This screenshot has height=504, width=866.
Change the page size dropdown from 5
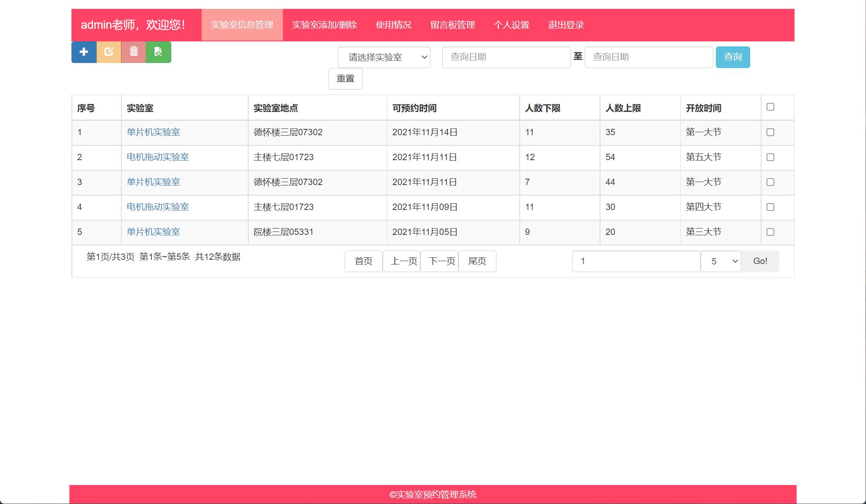coord(720,261)
